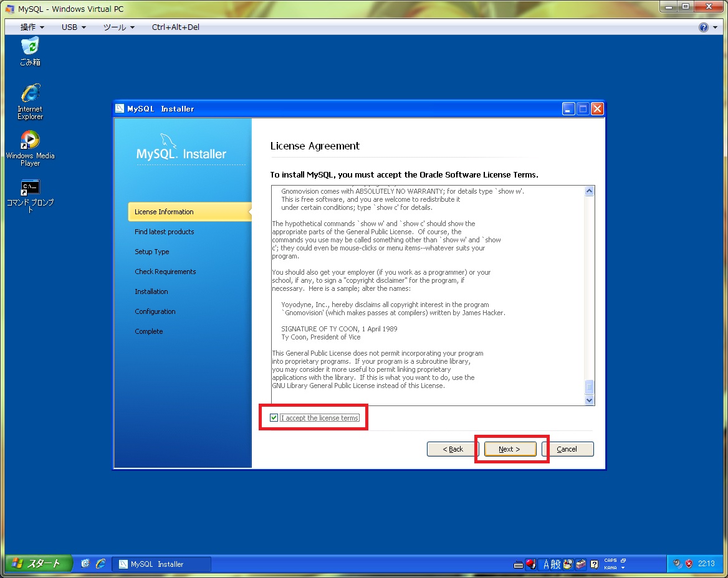Click MySQL Installer taskbar button
This screenshot has height=578, width=728.
pos(161,564)
